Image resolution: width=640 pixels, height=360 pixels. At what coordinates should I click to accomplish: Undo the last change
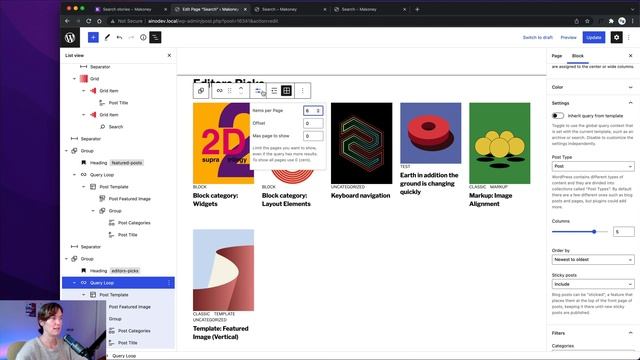[119, 38]
